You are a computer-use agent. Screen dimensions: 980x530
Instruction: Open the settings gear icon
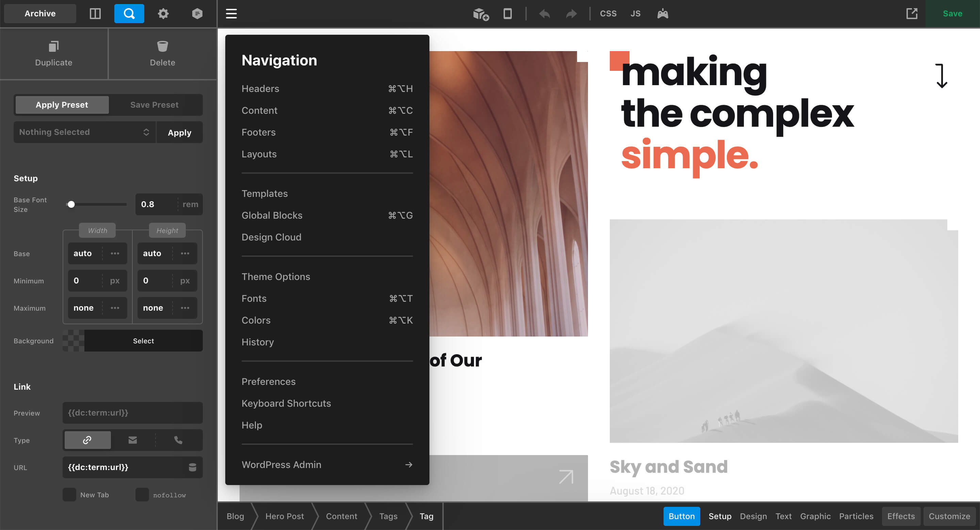pos(163,13)
